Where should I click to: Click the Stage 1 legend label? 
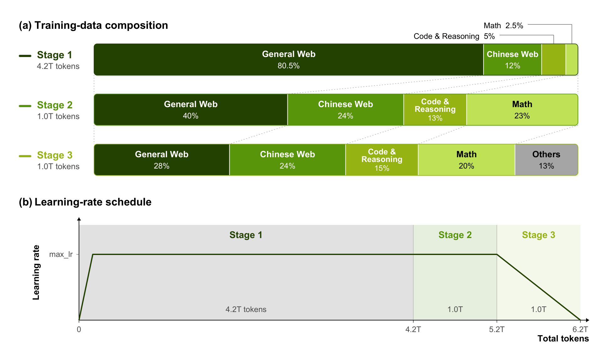tap(55, 55)
